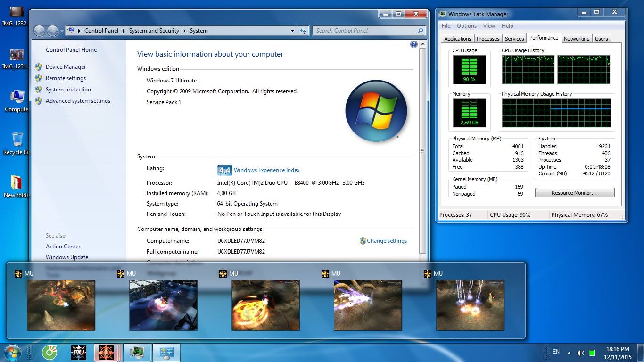Click the green CPU tray icon
The height and width of the screenshot is (362, 644).
click(x=592, y=353)
